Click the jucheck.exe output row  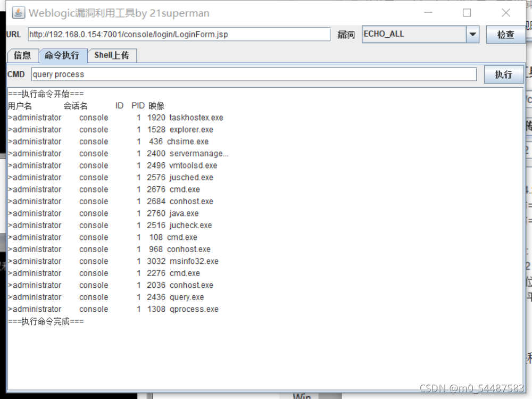[110, 225]
